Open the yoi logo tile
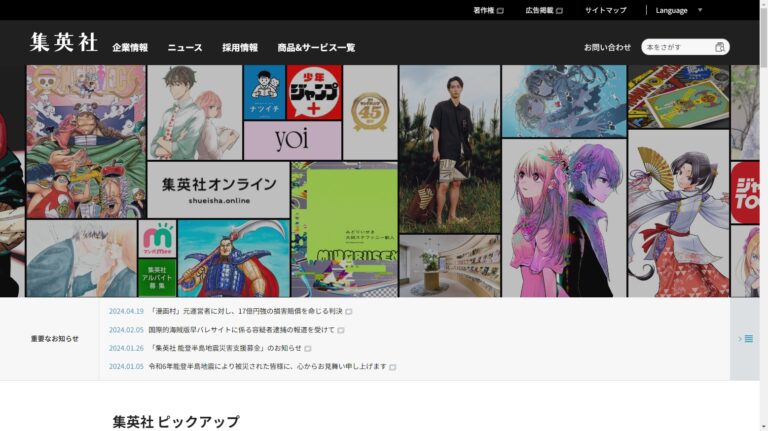The image size is (768, 431). [292, 140]
